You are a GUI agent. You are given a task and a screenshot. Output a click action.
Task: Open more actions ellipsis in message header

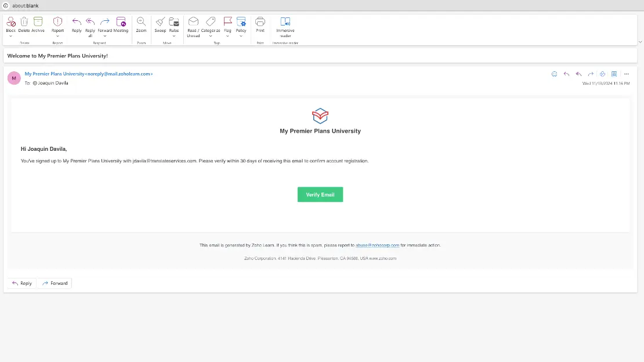pyautogui.click(x=627, y=74)
